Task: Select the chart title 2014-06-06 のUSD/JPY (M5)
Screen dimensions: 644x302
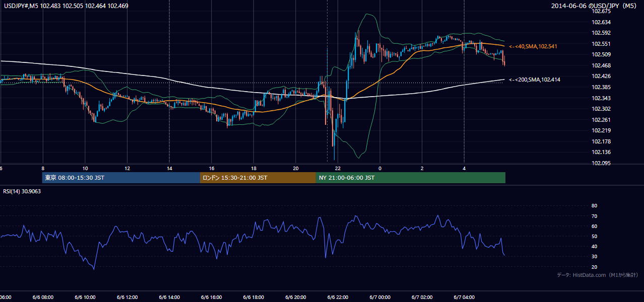Action: click(595, 6)
